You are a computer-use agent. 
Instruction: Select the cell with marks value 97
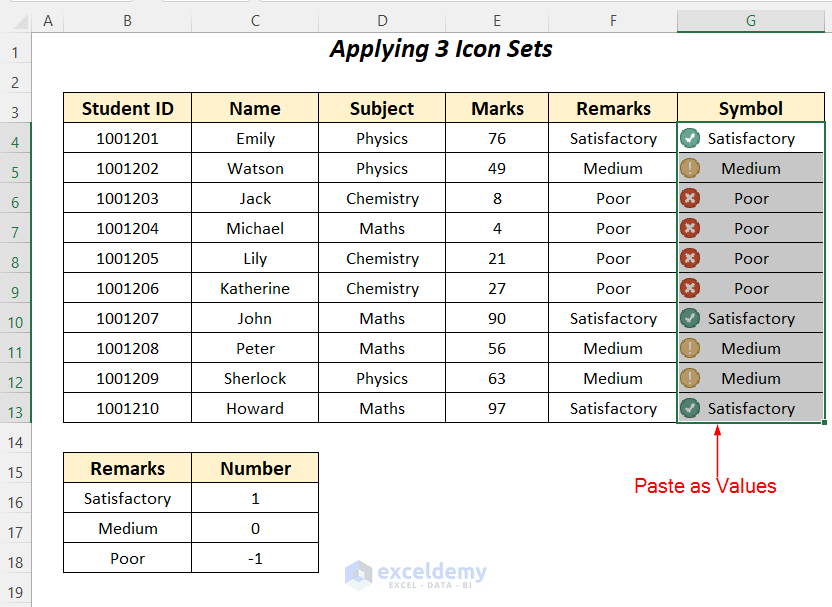pyautogui.click(x=497, y=408)
